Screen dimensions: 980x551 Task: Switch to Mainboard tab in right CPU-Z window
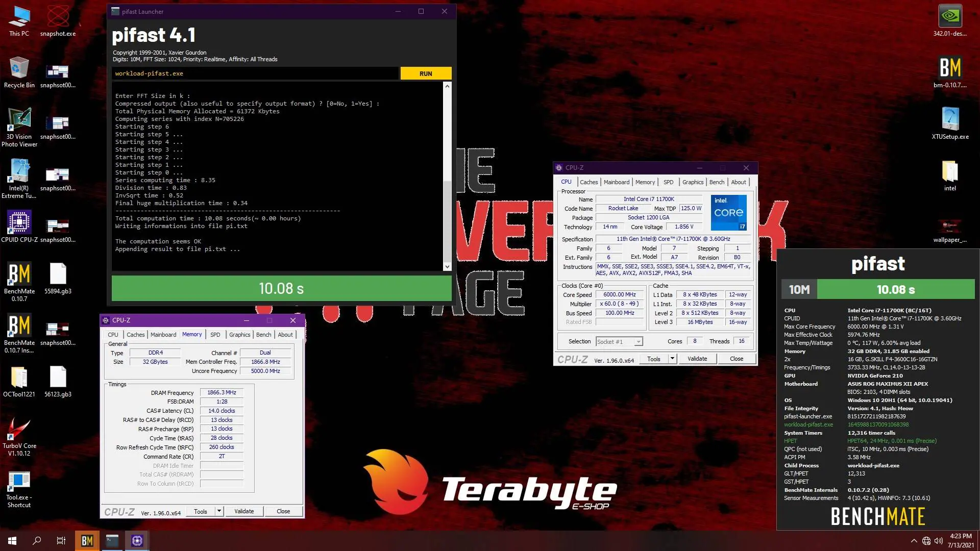tap(617, 182)
